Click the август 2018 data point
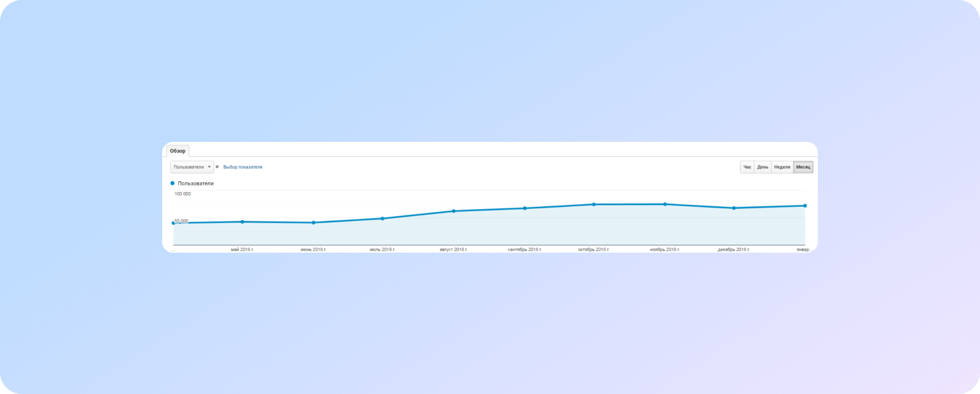 (454, 211)
